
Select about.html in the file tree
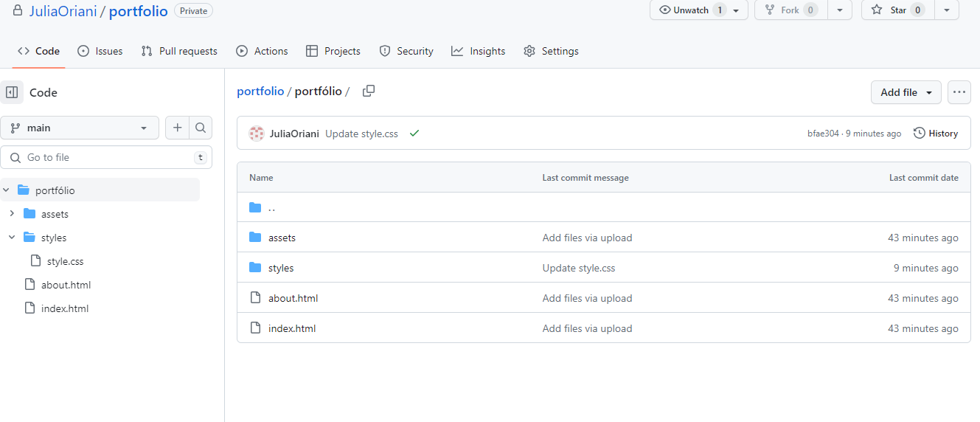pos(66,285)
